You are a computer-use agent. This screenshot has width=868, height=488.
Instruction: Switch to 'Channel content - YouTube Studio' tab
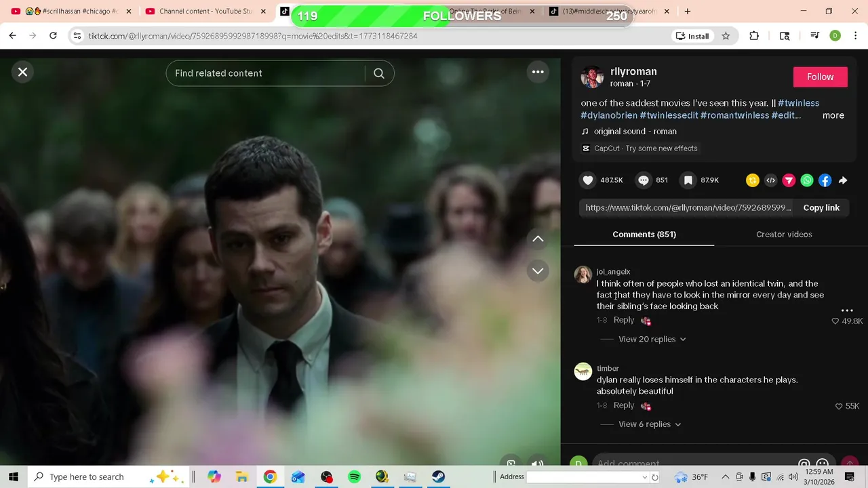click(207, 11)
